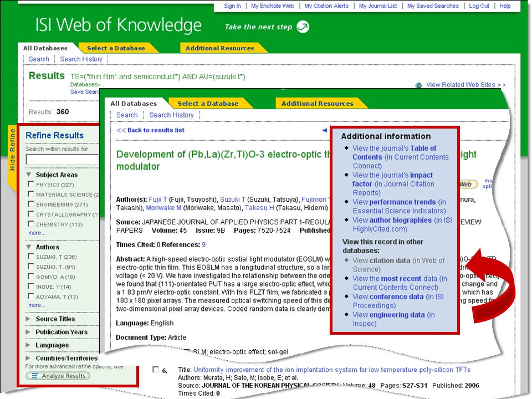View the journal's Table of Contents
The height and width of the screenshot is (399, 532).
pyautogui.click(x=400, y=157)
